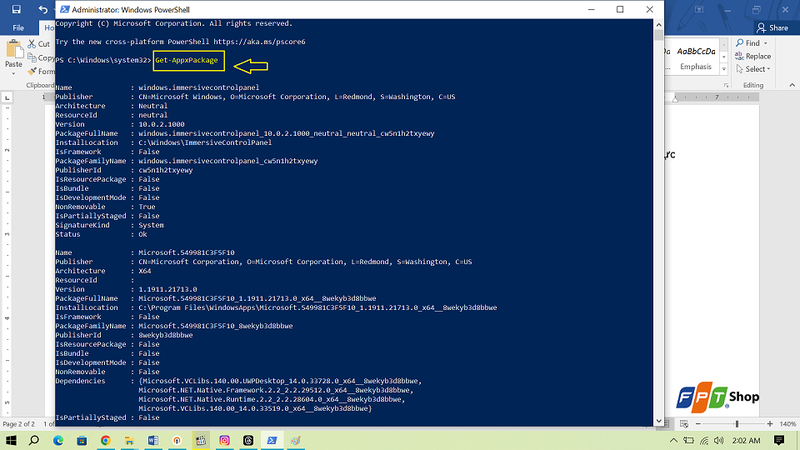Click the ruler tab selector box in Word
Image resolution: width=800 pixels, height=450 pixels.
click(x=7, y=97)
